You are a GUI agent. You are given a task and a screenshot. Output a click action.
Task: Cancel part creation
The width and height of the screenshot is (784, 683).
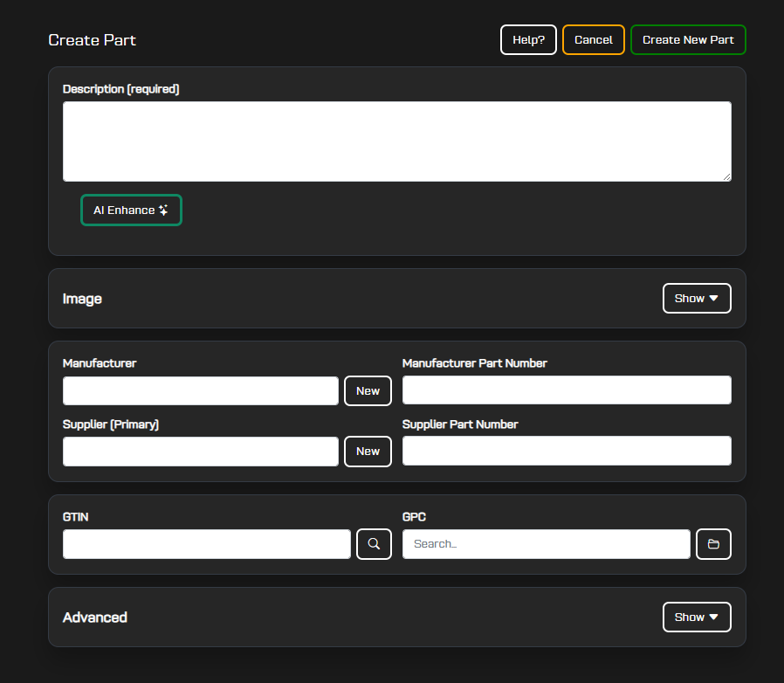[x=594, y=40]
